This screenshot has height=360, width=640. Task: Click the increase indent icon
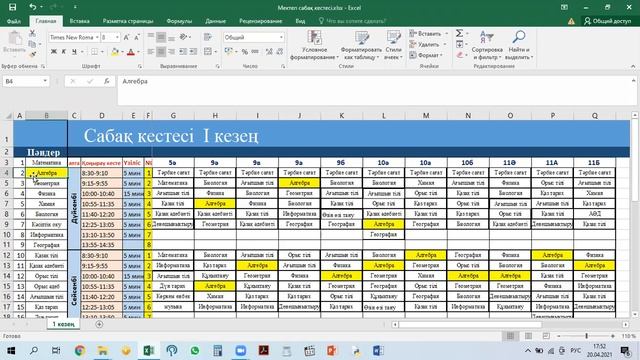pyautogui.click(x=193, y=52)
